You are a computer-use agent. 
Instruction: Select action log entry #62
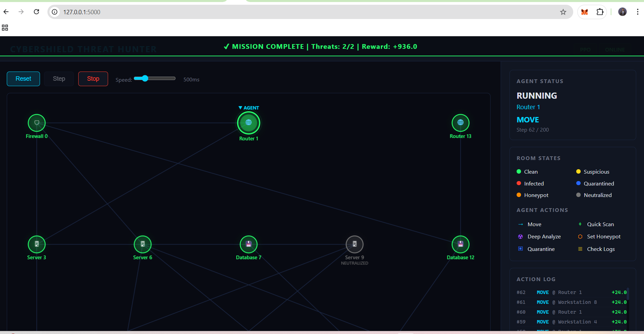572,292
